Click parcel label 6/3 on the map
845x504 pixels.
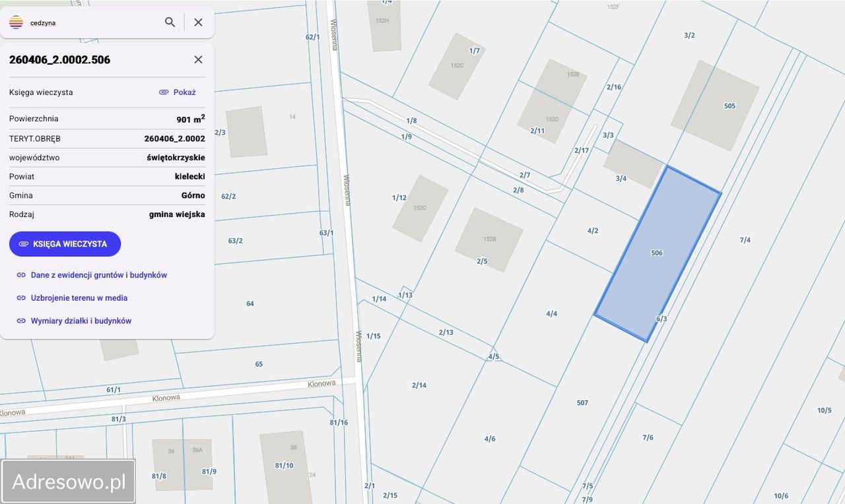[661, 319]
